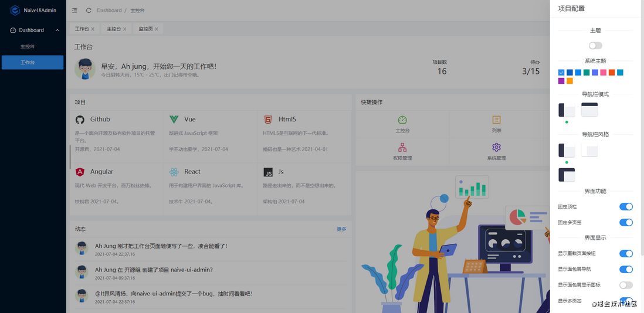This screenshot has width=644, height=313.
Task: Close the 主控台 tab with its X
Action: pos(125,29)
